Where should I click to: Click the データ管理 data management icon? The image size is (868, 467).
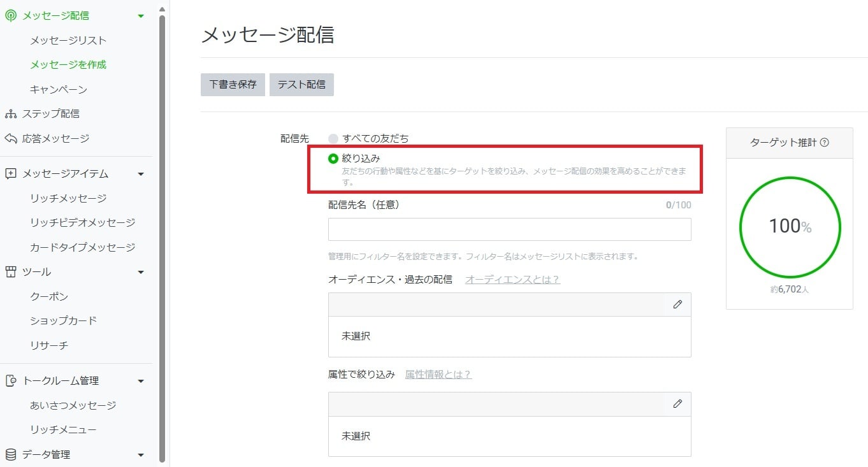coord(11,454)
